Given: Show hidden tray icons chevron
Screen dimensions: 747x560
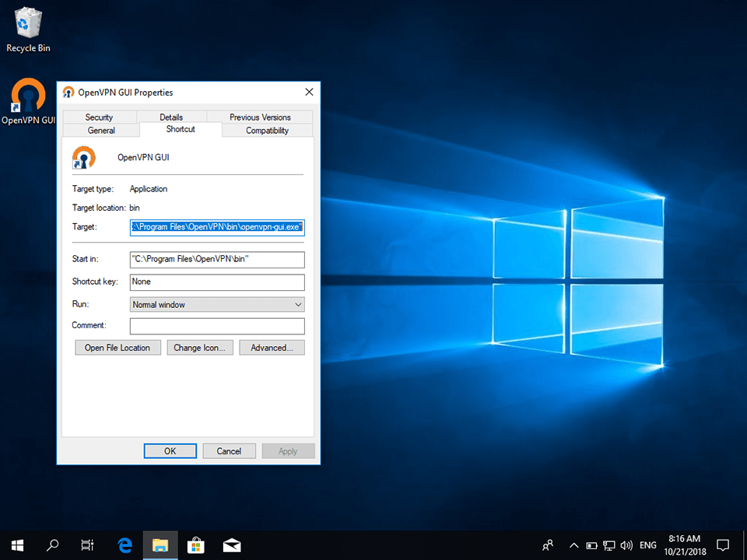Looking at the screenshot, I should pos(574,545).
